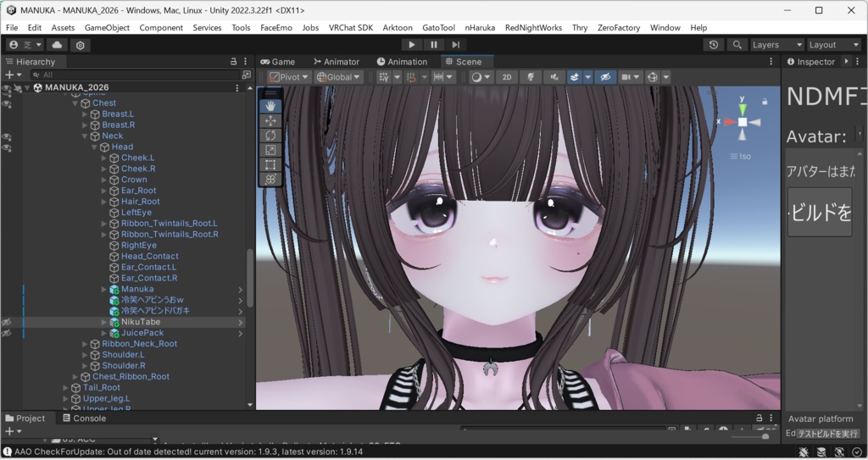Click scene gizmo red X axis cone

pyautogui.click(x=730, y=121)
